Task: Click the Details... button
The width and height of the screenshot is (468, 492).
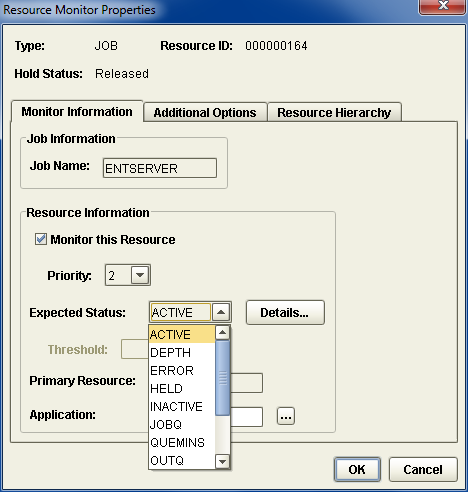Action: (x=285, y=313)
